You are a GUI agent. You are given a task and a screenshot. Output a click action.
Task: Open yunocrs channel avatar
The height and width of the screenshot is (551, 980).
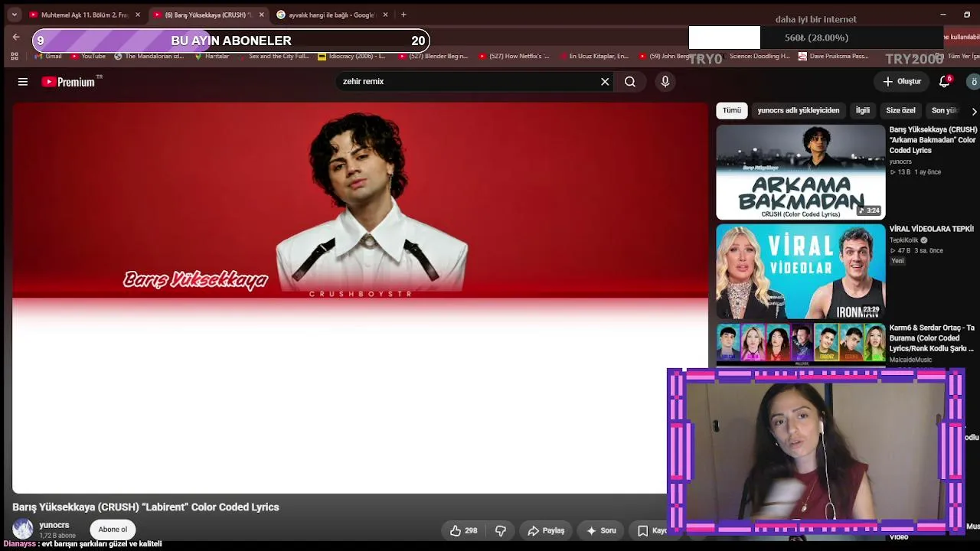tap(23, 529)
